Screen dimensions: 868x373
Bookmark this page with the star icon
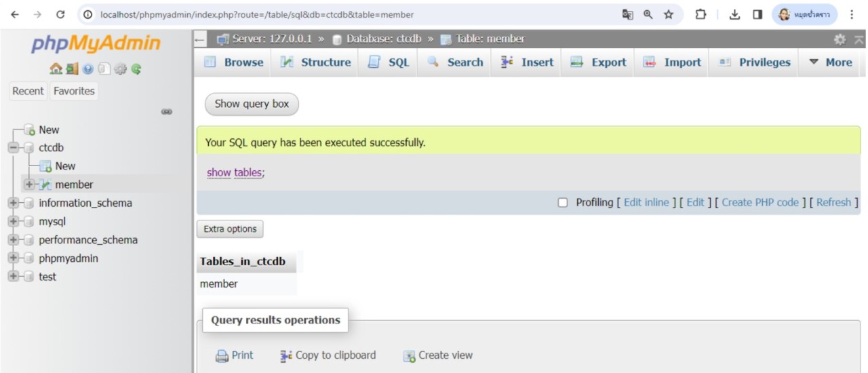tap(669, 14)
